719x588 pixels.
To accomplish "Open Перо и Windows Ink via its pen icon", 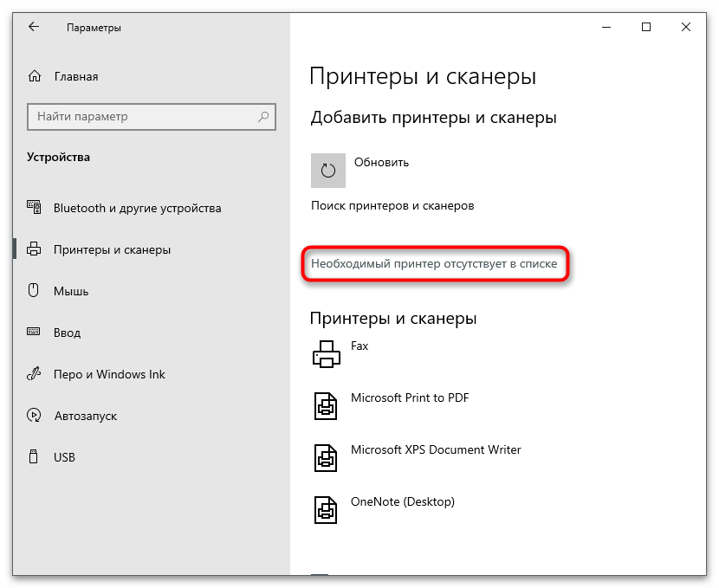I will click(35, 374).
